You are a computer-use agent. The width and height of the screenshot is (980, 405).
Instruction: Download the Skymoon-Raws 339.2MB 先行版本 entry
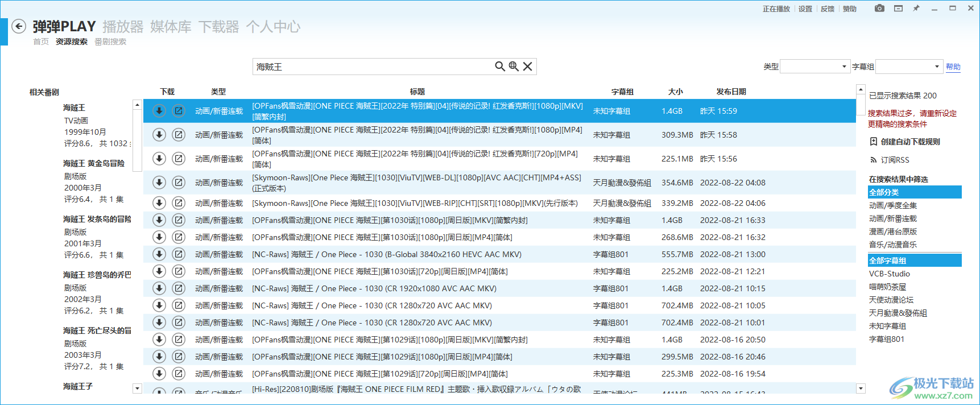point(159,203)
